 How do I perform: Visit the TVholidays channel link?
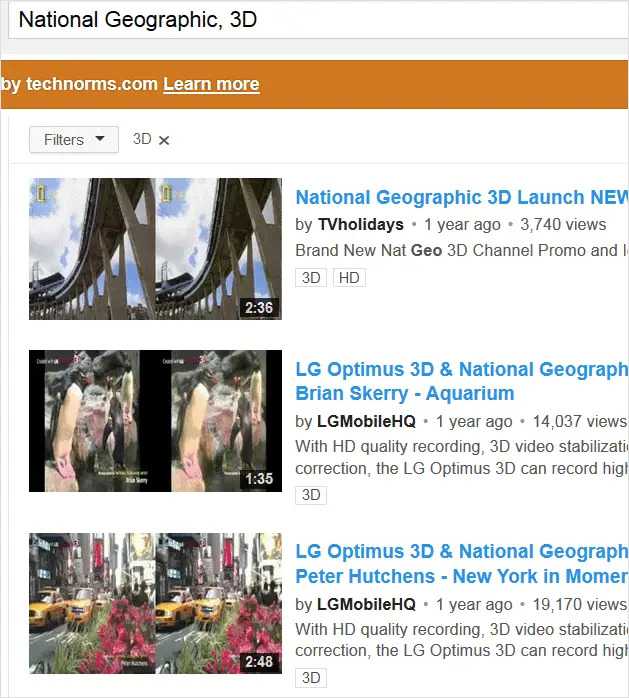(x=361, y=224)
